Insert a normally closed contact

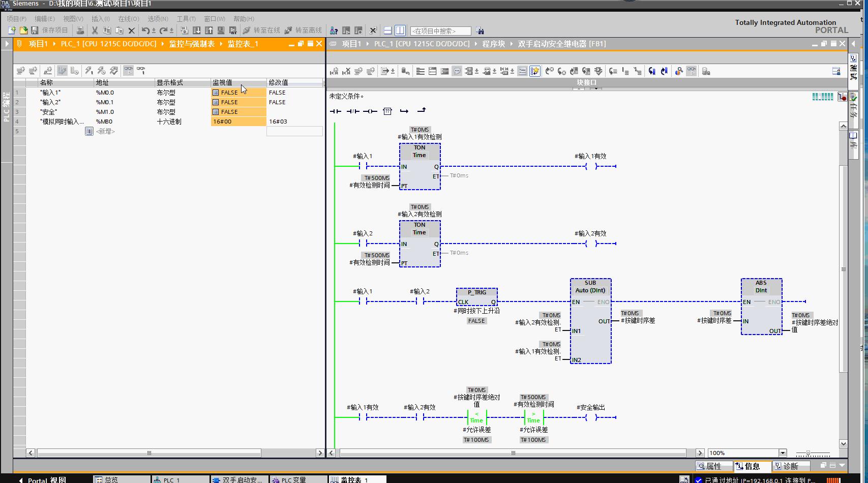point(353,111)
